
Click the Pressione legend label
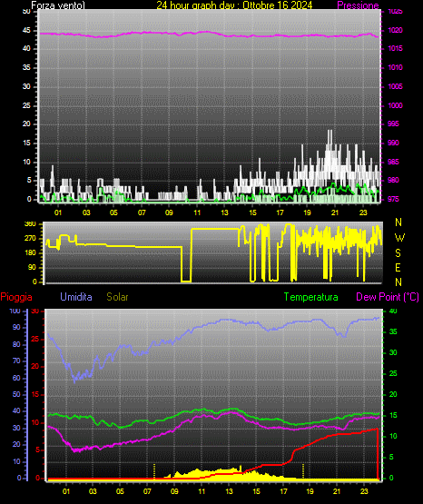click(x=358, y=5)
